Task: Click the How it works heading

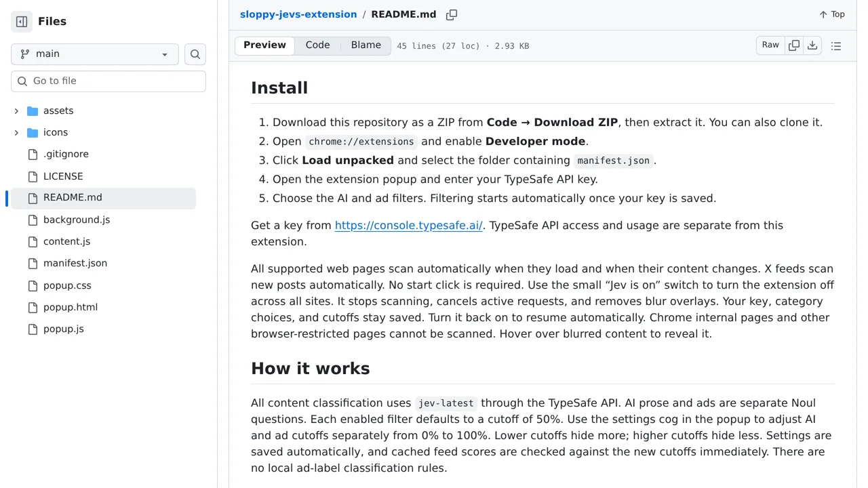Action: pos(311,369)
